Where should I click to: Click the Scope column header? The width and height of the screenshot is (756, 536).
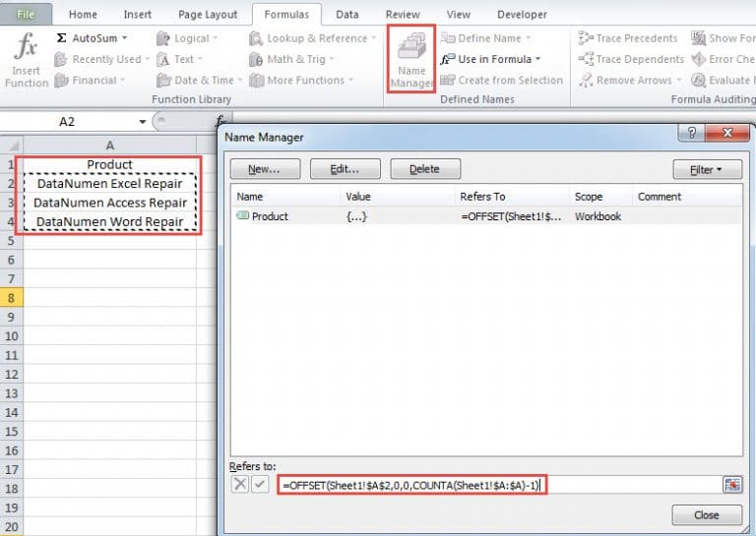(x=600, y=197)
